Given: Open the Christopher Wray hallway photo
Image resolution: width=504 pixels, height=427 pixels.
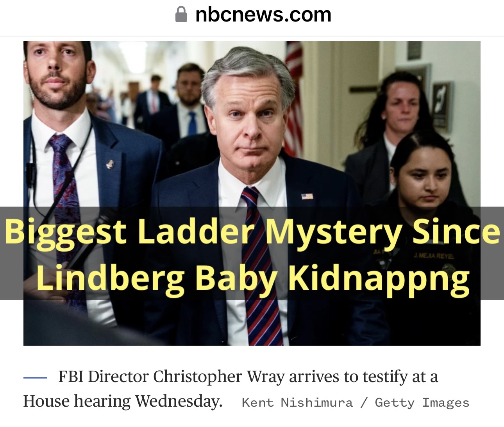Looking at the screenshot, I should click(x=252, y=193).
